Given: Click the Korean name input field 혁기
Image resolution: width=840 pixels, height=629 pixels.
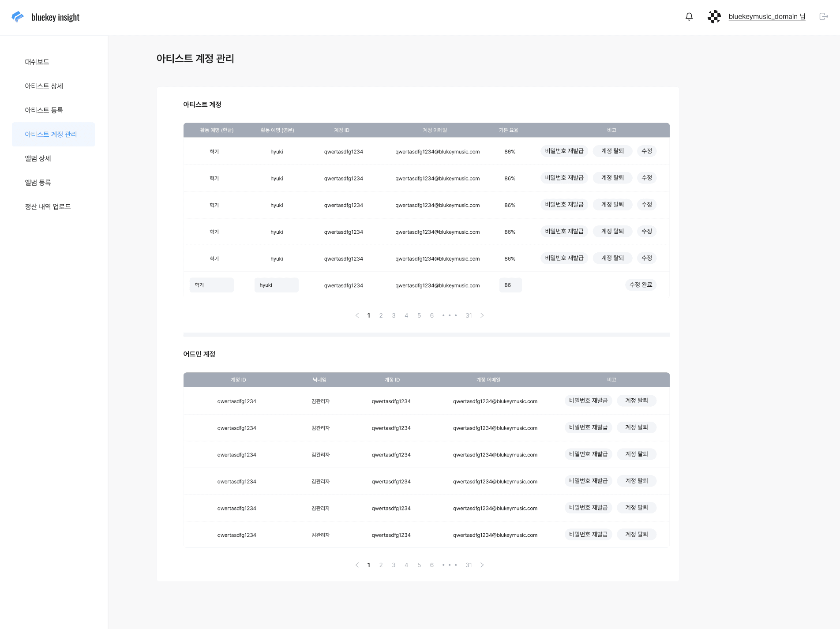Looking at the screenshot, I should point(211,285).
